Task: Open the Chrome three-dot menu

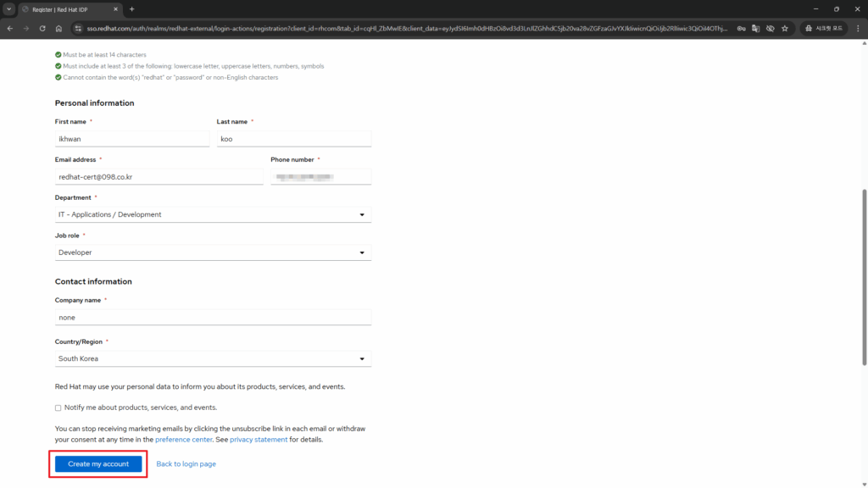Action: point(858,28)
